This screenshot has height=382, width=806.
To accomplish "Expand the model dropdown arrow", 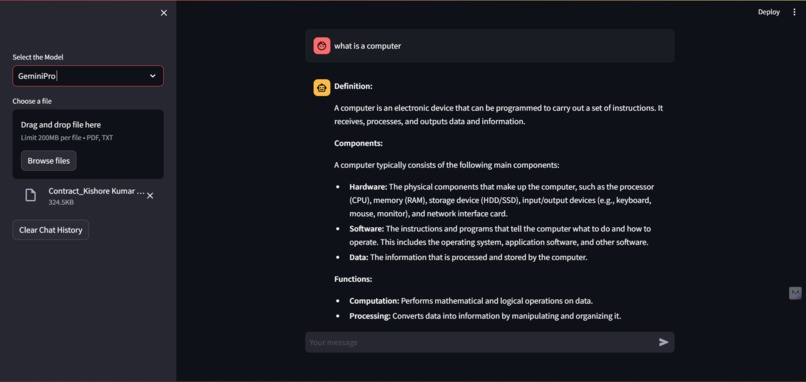I will 153,76.
